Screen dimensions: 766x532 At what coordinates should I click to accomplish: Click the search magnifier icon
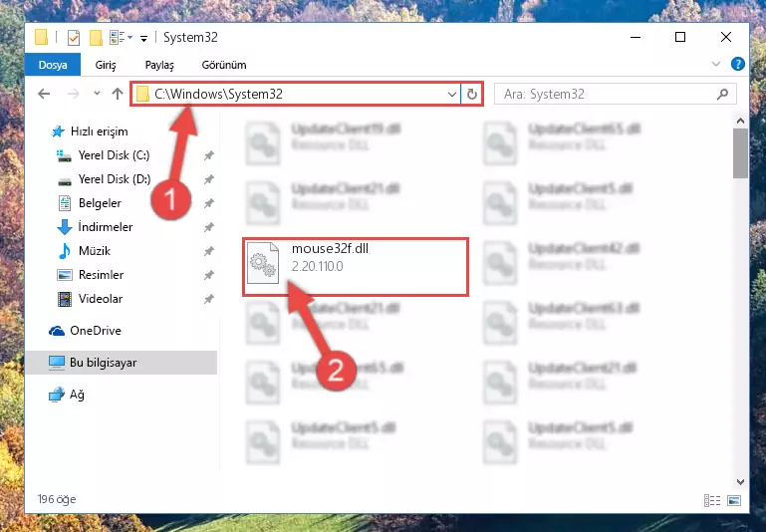click(722, 94)
